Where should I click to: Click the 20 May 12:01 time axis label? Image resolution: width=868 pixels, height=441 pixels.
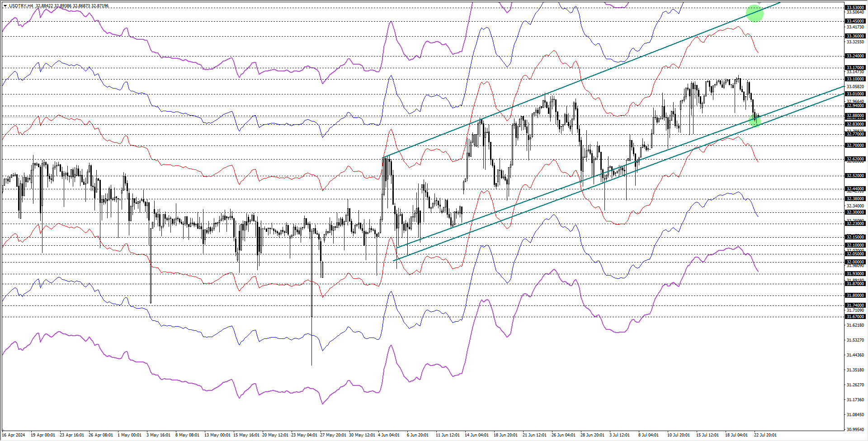[275, 435]
